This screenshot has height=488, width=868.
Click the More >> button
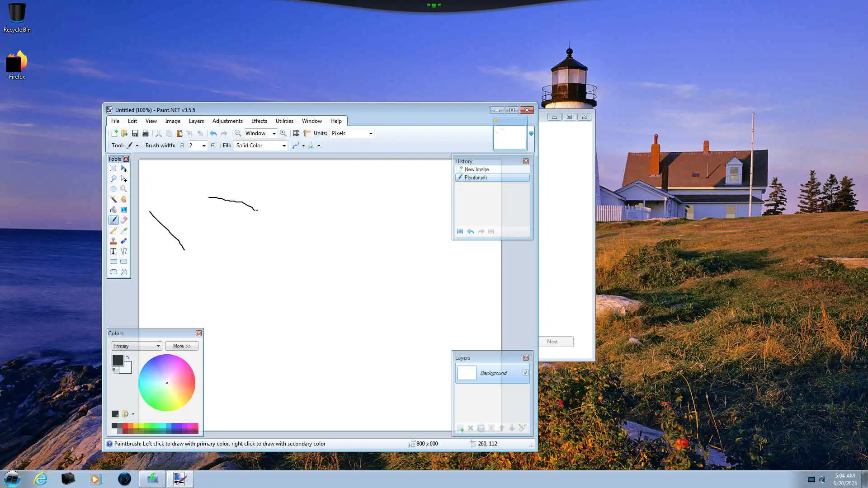(x=182, y=346)
